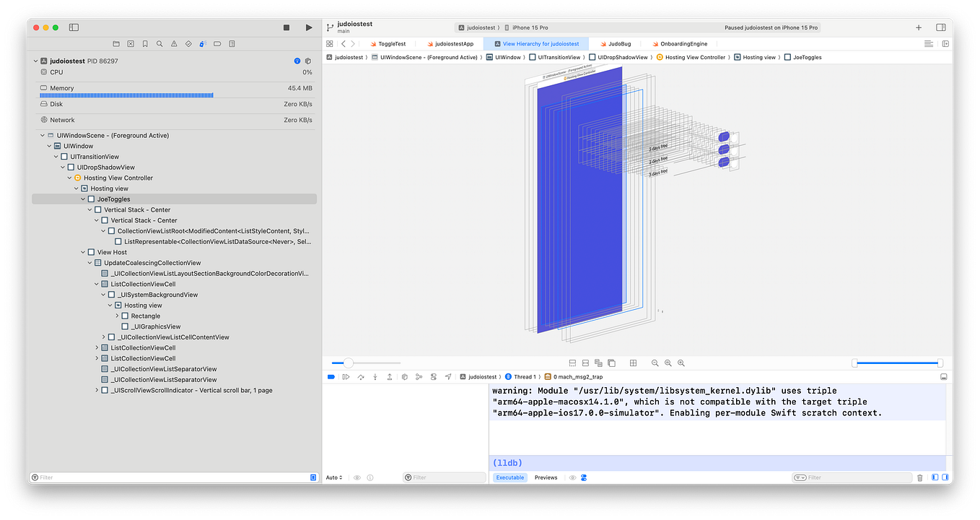
Task: Zoom in on the view hierarchy canvas
Action: 681,363
